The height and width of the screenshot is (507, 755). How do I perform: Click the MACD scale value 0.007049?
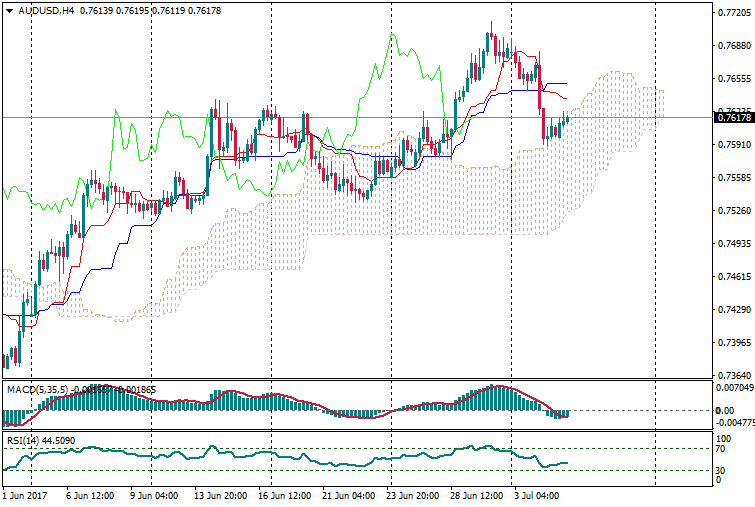[735, 386]
